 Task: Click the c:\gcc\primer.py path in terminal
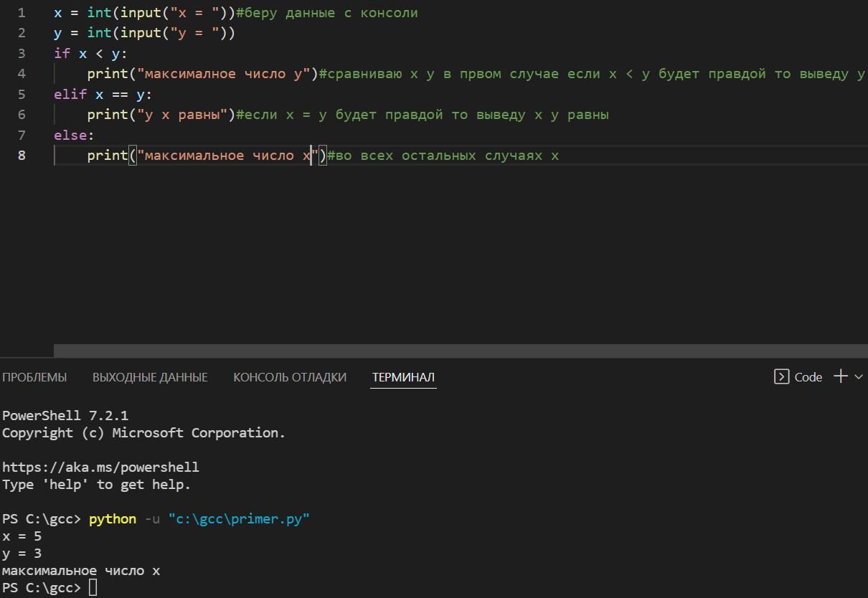click(x=239, y=519)
